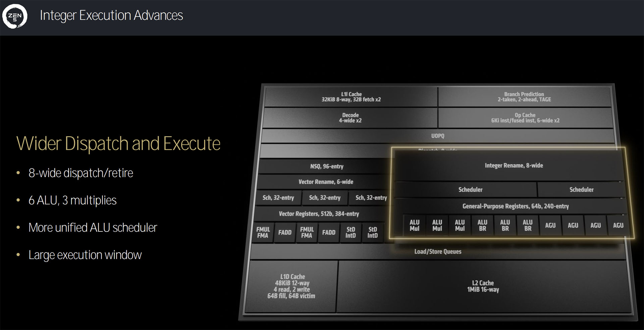
Task: Select the Large execution window bullet
Action: point(85,255)
